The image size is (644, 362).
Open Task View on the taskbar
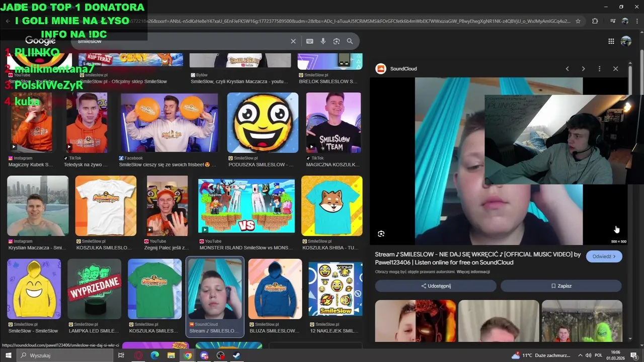click(x=121, y=355)
